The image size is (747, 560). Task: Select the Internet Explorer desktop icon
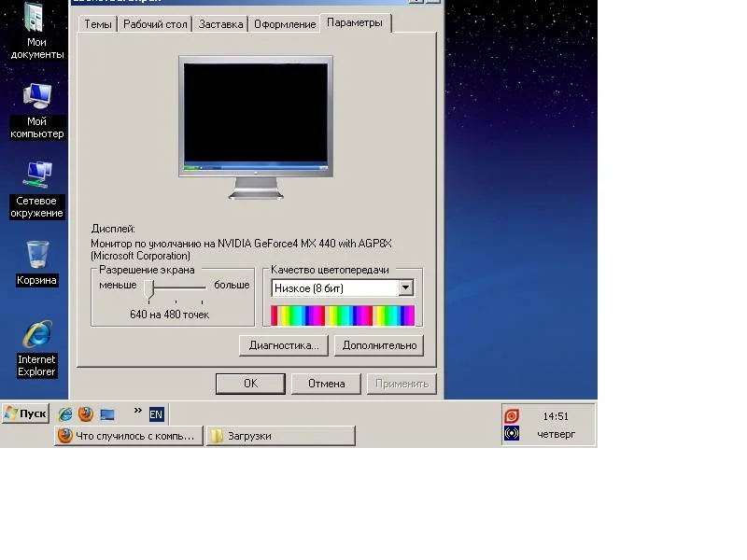click(36, 349)
